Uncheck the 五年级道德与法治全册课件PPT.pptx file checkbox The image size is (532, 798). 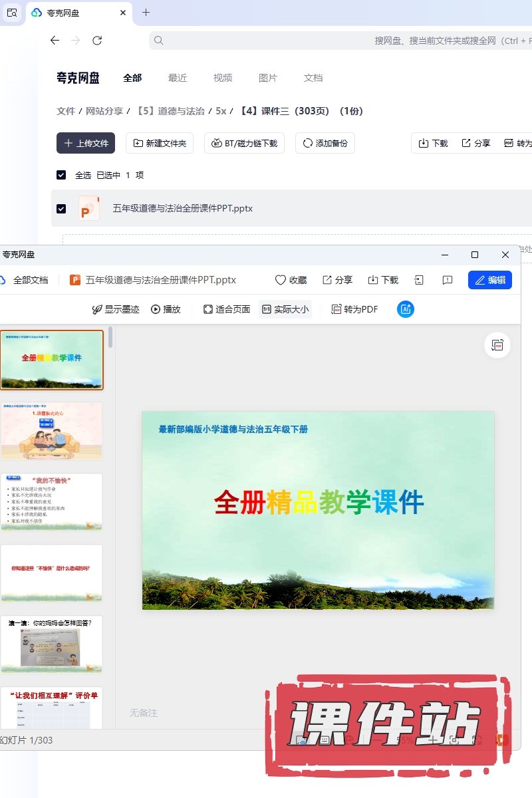click(61, 209)
